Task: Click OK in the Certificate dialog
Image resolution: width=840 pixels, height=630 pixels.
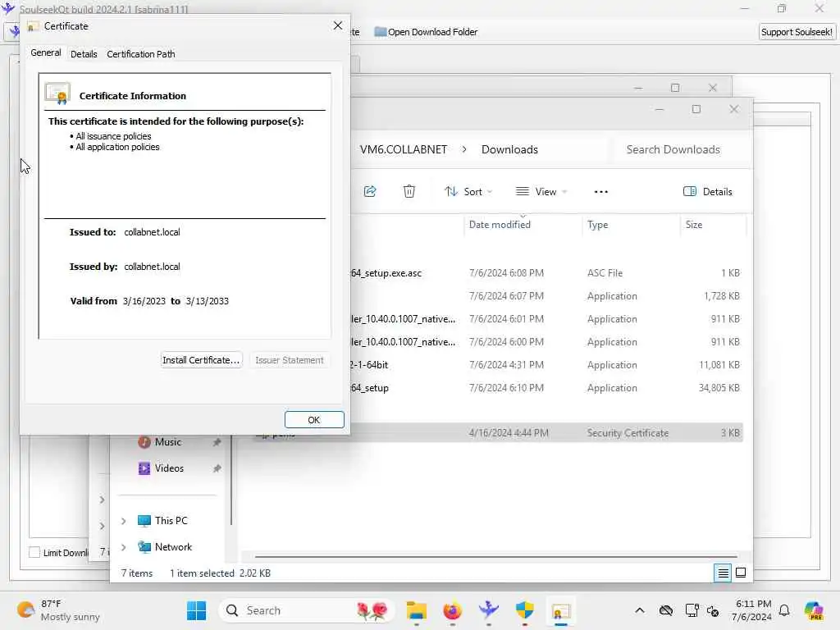Action: coord(314,419)
